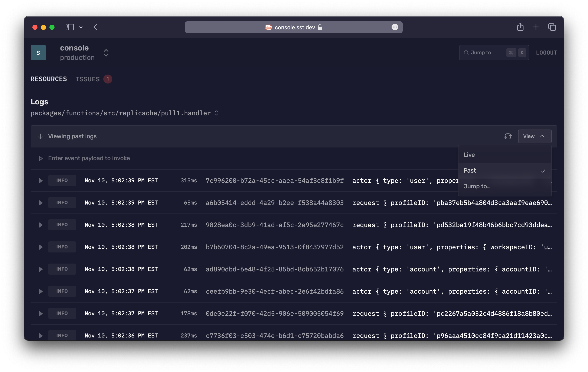Switch to the RESOURCES tab
588x372 pixels.
pos(49,79)
